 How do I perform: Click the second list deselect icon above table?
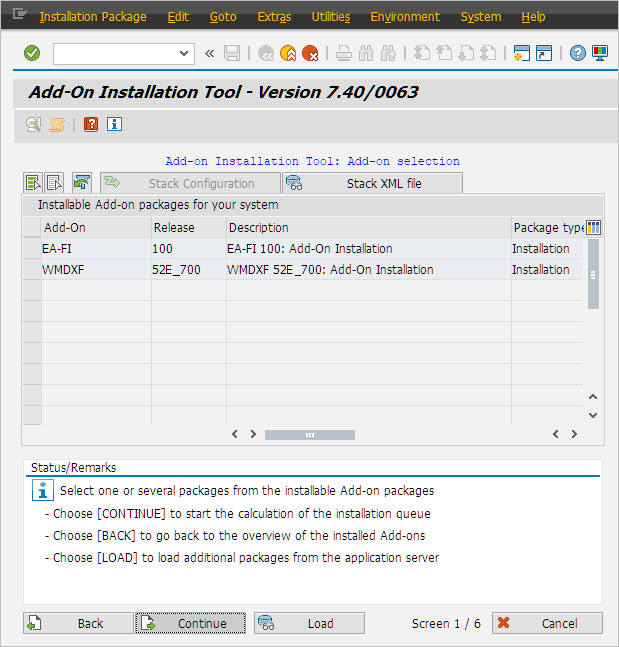(54, 183)
